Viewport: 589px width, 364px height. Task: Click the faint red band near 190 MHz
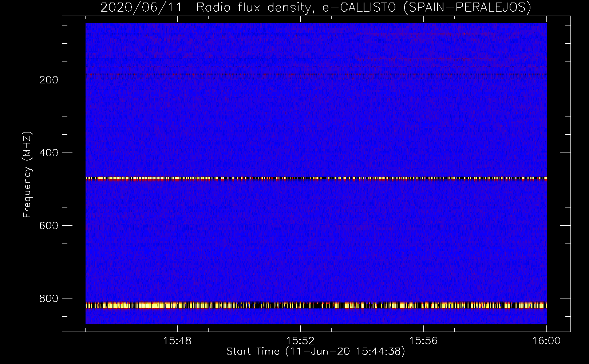tap(316, 75)
